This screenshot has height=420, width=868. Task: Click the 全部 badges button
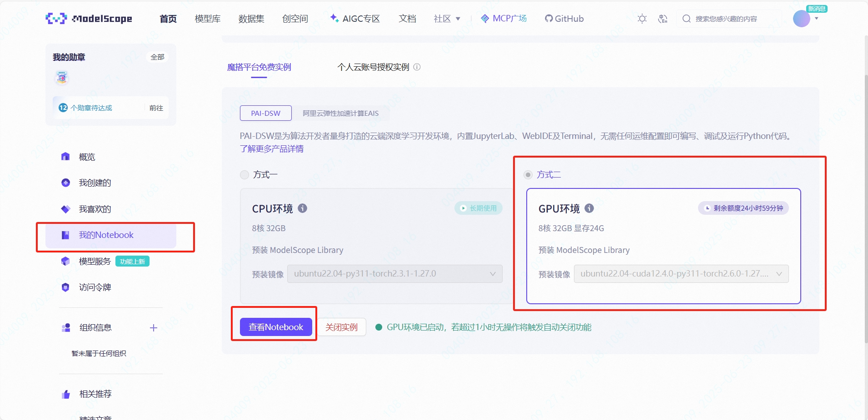157,57
